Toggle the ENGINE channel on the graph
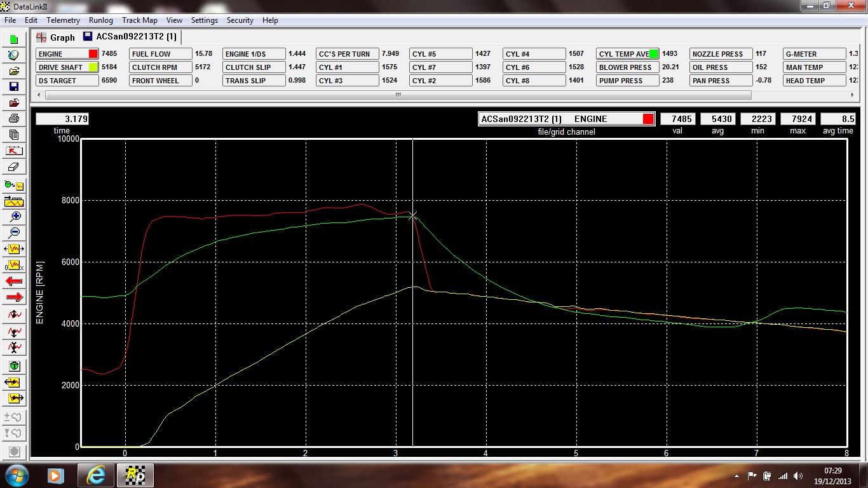Screen dimensions: 868x488 [x=67, y=54]
